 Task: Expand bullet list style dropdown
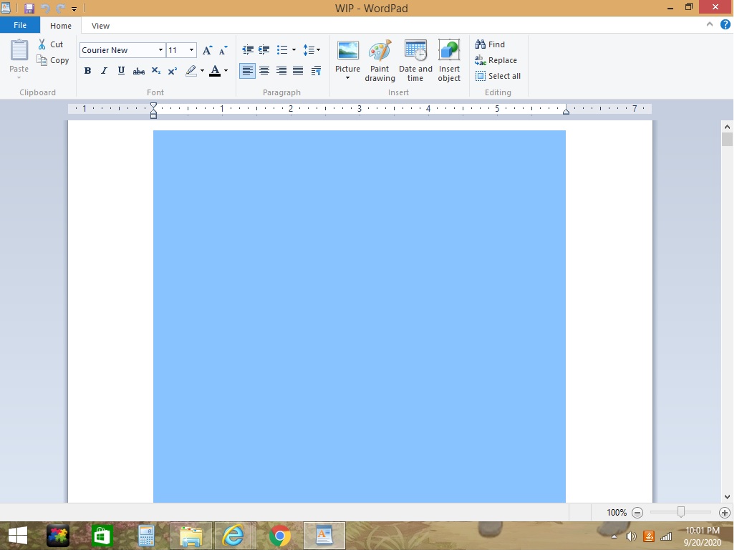click(x=294, y=50)
